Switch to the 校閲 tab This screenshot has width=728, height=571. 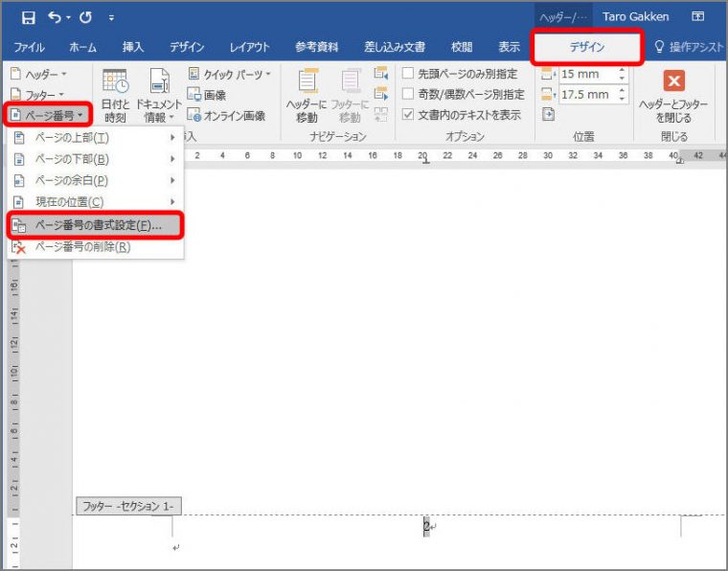click(462, 47)
